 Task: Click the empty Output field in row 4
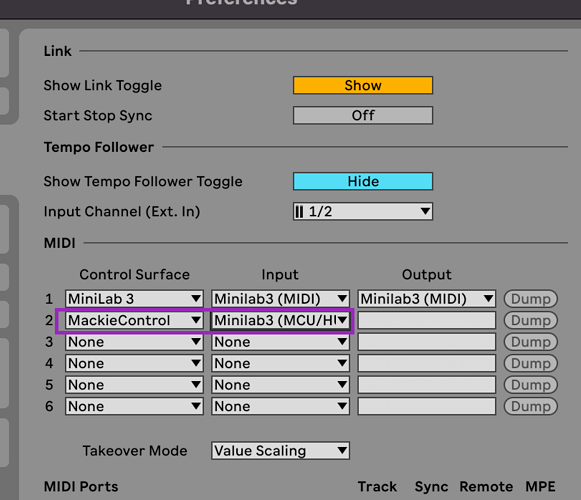coord(426,363)
